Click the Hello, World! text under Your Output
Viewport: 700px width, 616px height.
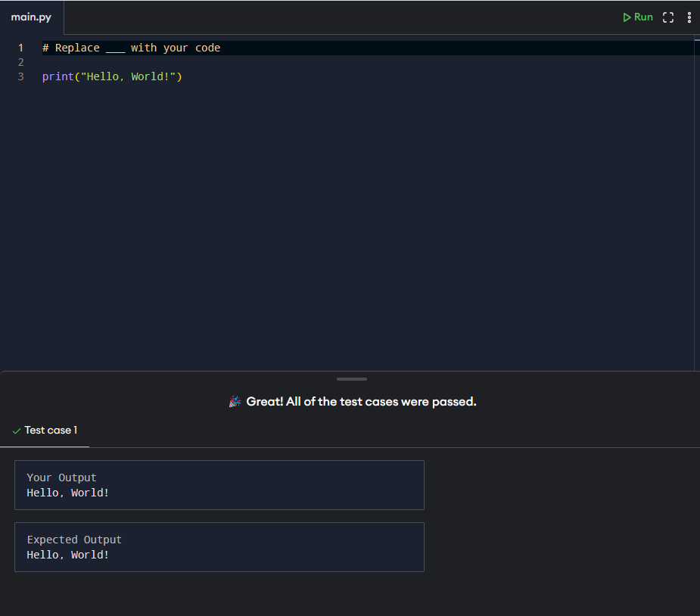coord(68,493)
